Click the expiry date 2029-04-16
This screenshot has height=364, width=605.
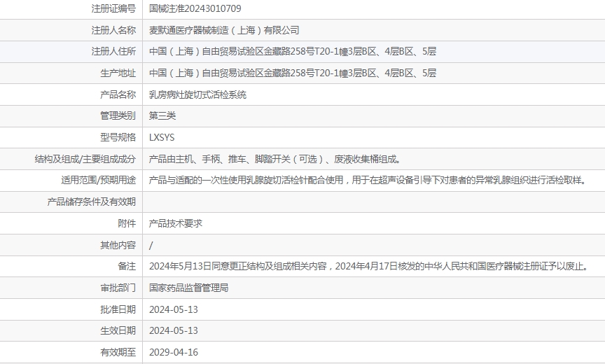point(174,352)
